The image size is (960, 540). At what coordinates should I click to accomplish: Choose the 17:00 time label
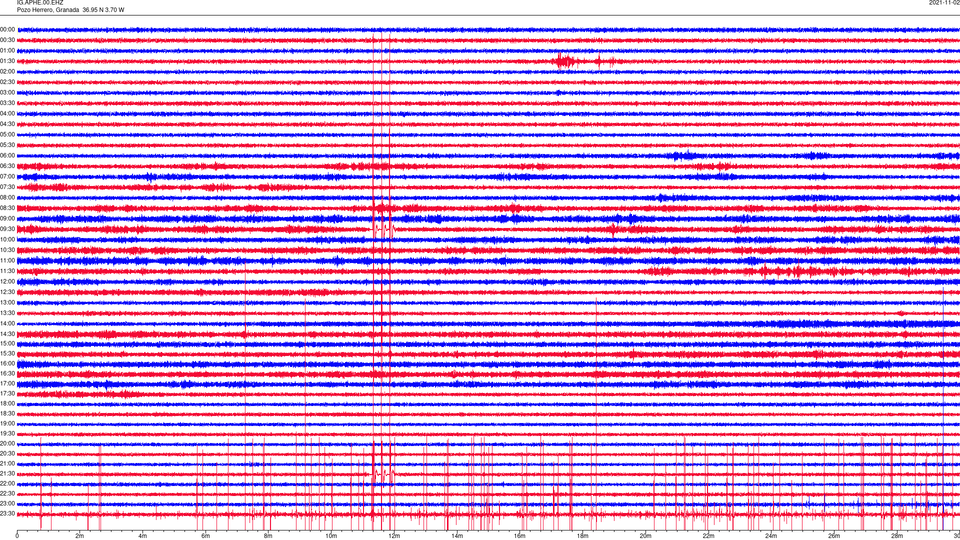(8, 384)
